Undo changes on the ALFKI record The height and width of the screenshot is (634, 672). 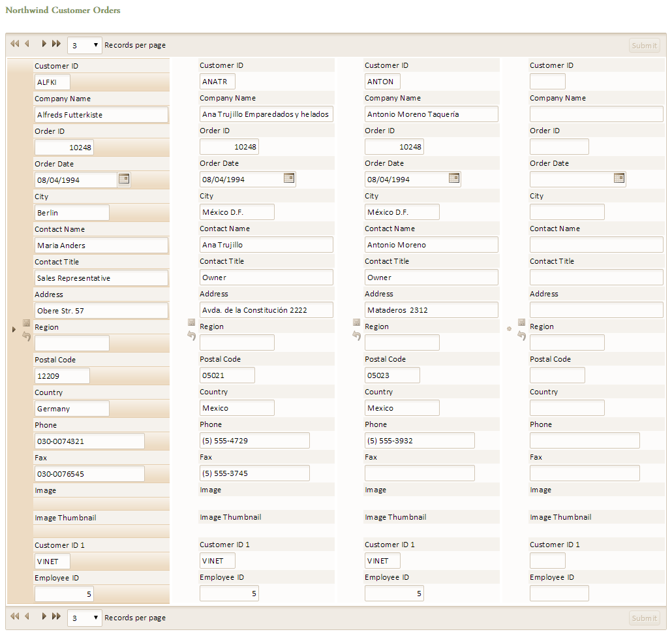27,337
